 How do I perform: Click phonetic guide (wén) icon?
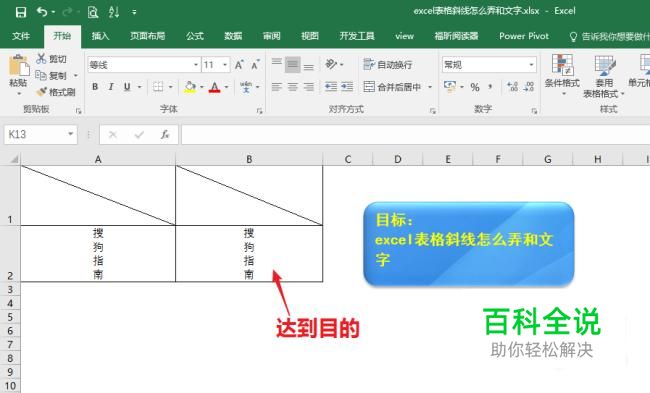246,87
